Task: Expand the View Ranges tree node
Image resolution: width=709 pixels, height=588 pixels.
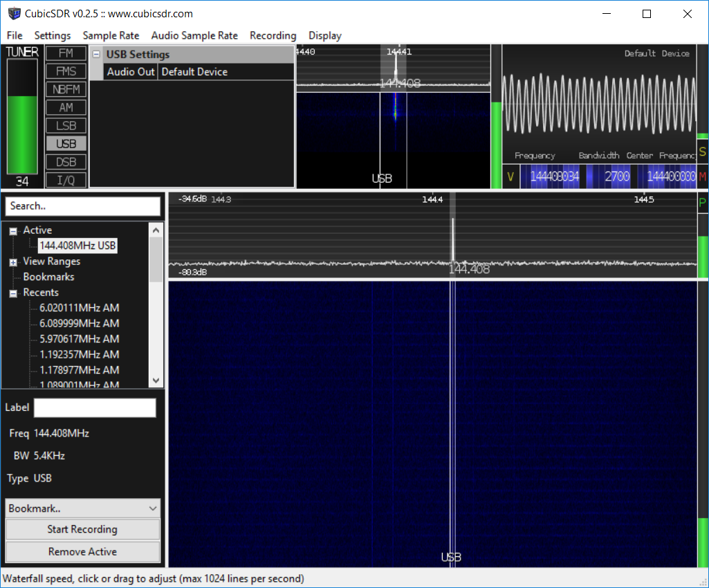Action: point(13,262)
